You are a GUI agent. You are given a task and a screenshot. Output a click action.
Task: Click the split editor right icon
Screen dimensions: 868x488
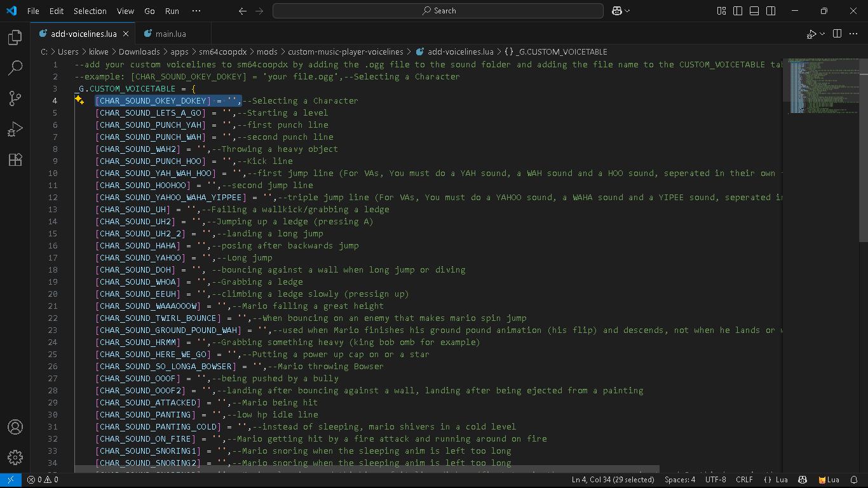[x=837, y=34]
